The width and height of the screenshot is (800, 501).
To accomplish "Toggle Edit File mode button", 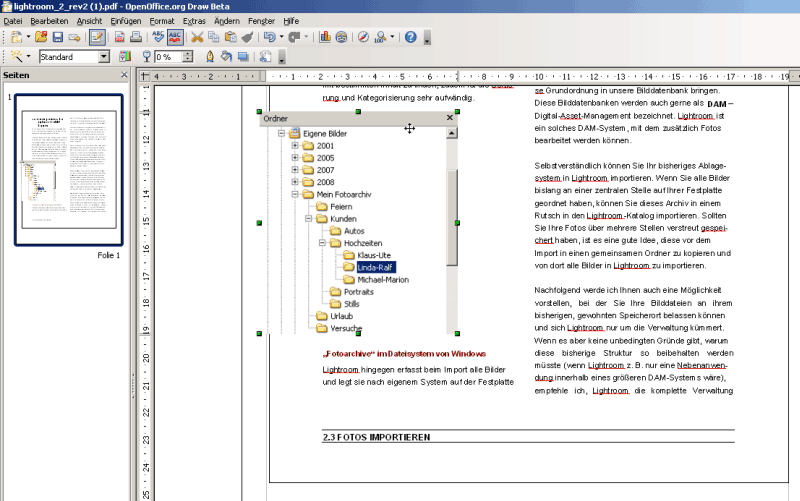I will click(96, 37).
